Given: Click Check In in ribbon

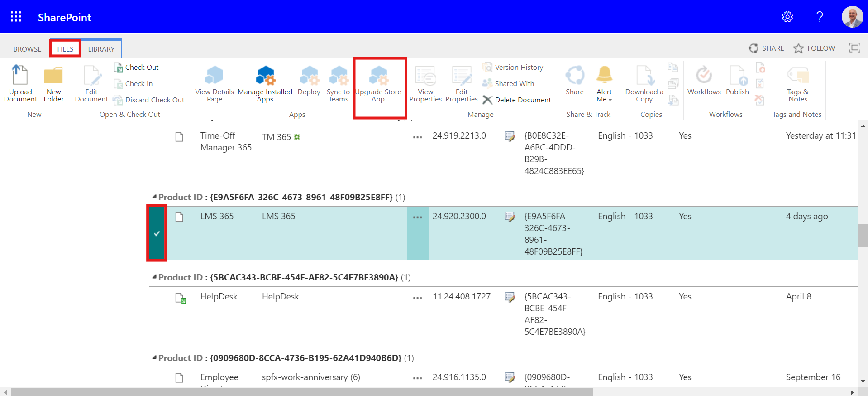Looking at the screenshot, I should click(133, 84).
